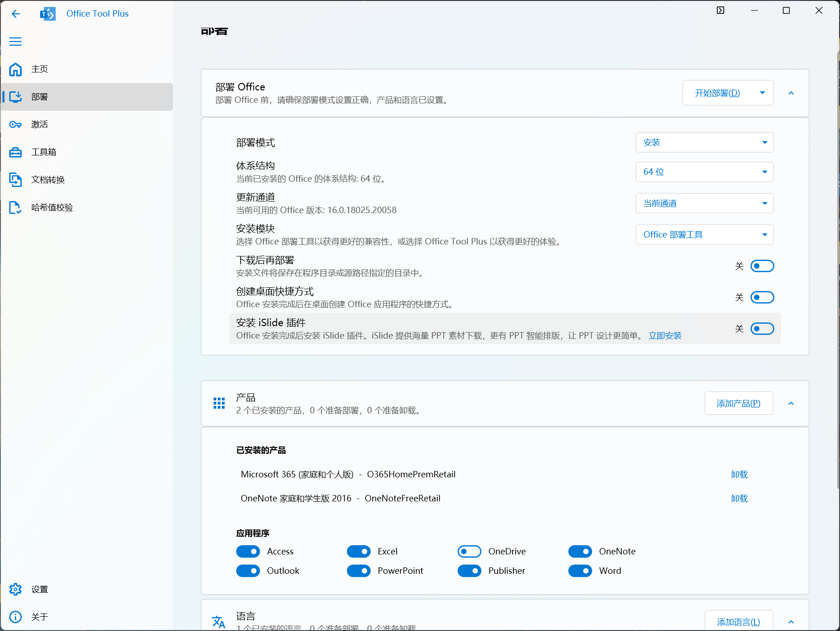Click the O365HomePremRetail product row text
The width and height of the screenshot is (840, 631).
(411, 475)
